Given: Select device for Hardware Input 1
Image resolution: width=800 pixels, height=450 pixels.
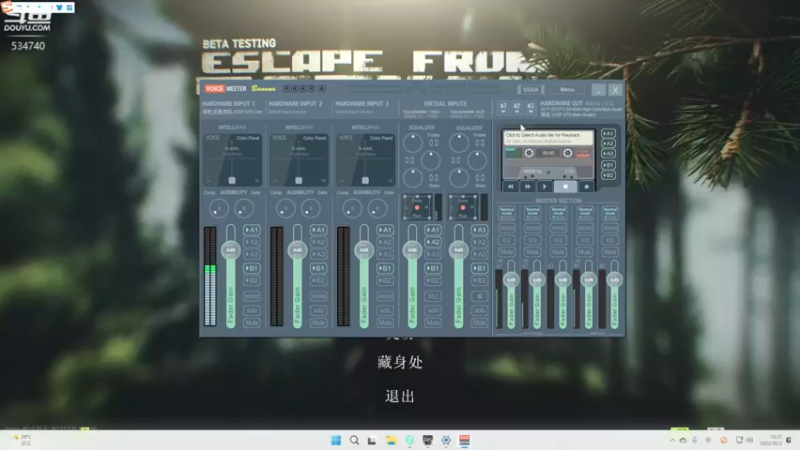Looking at the screenshot, I should coord(232,112).
